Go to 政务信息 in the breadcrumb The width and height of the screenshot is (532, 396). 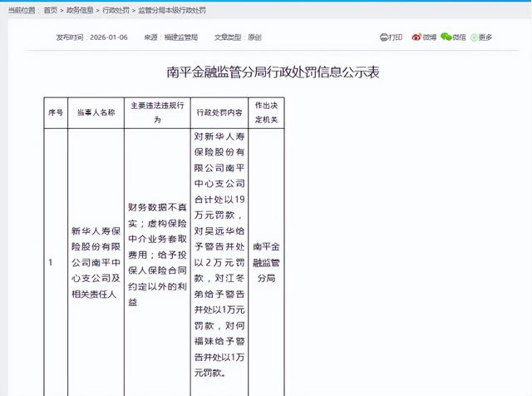[x=81, y=10]
